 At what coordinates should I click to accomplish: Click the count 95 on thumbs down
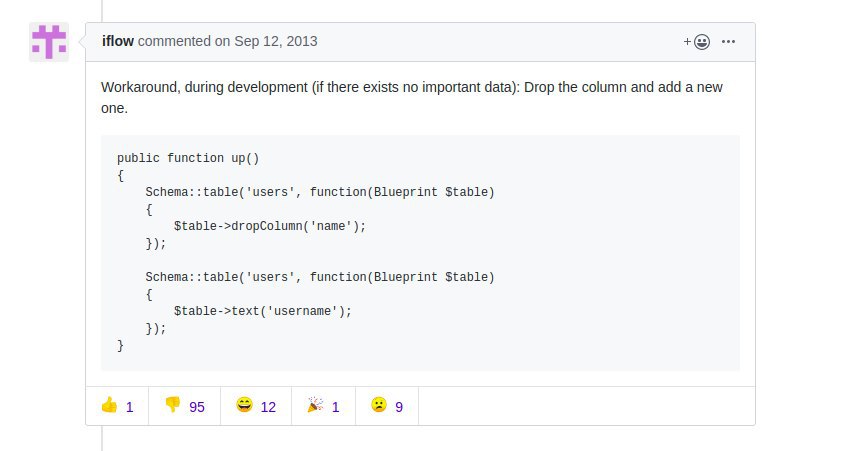197,407
